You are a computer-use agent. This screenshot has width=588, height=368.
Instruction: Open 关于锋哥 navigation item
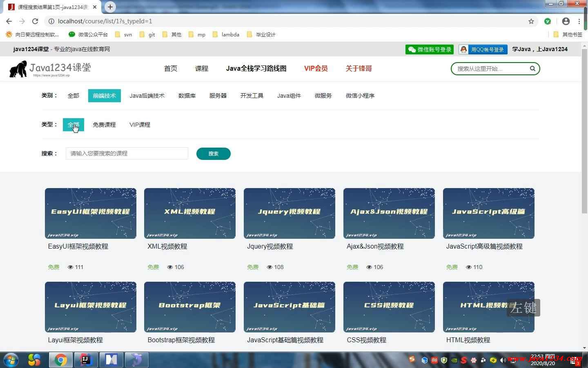click(359, 69)
